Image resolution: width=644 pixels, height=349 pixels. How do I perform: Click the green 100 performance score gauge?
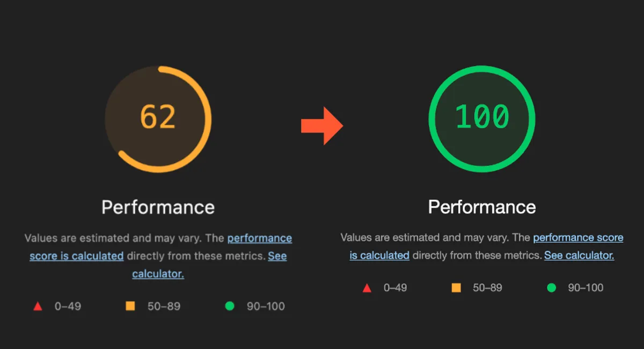tap(481, 118)
